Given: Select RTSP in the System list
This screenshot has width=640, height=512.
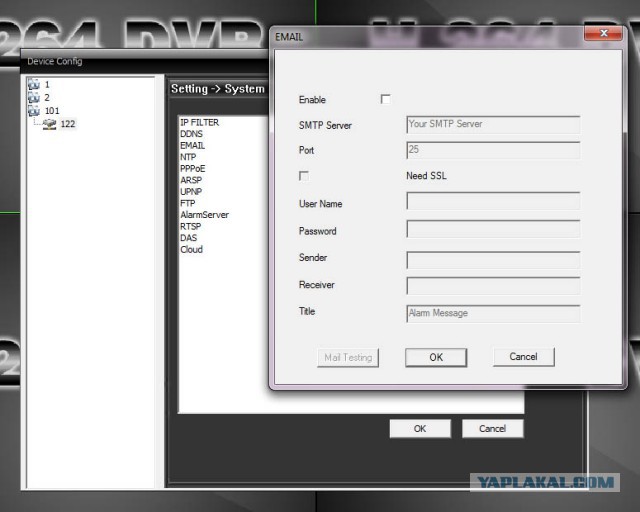Looking at the screenshot, I should (191, 226).
